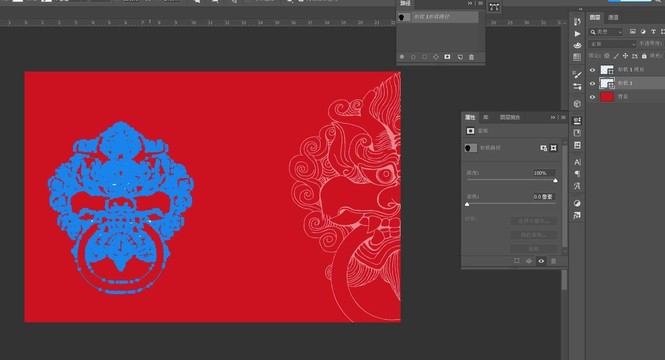The image size is (665, 360).
Task: Expand the collapsed icon dock arrows
Action: (x=581, y=9)
